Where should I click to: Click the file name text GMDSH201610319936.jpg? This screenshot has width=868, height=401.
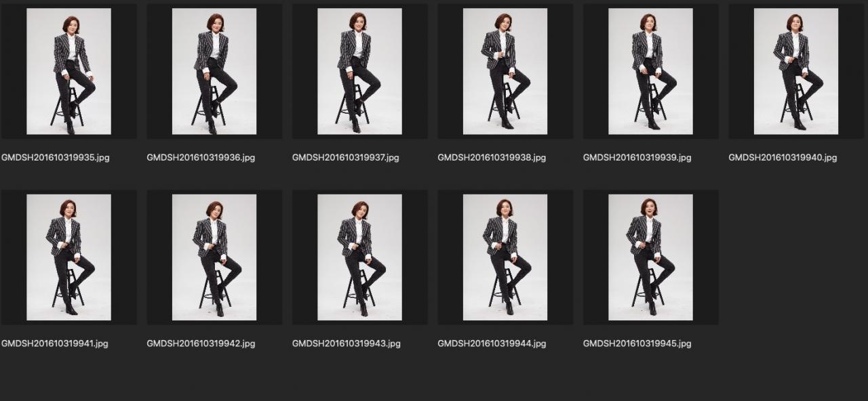pos(201,158)
